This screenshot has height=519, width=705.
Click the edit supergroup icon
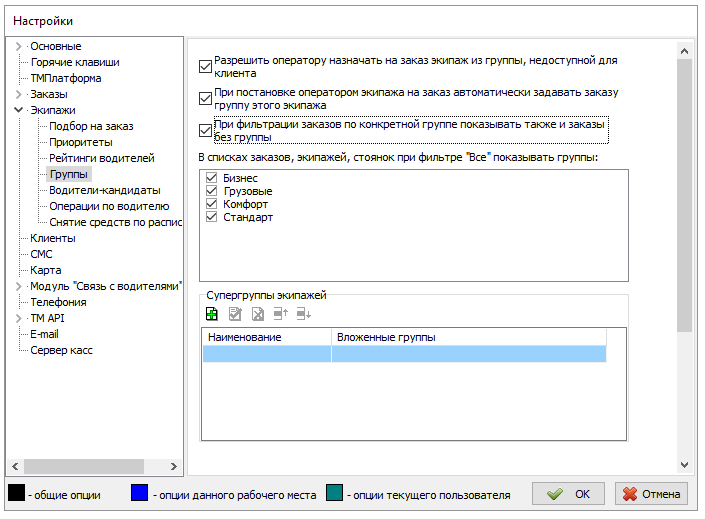click(235, 313)
